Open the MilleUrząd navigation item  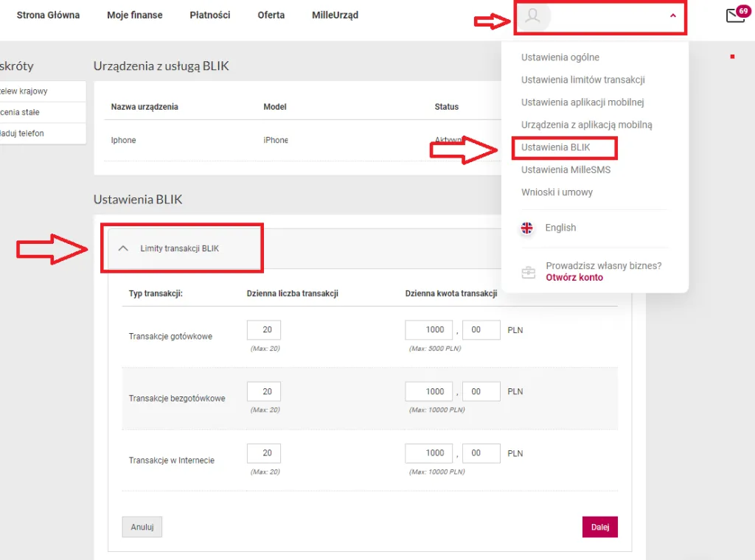pyautogui.click(x=335, y=15)
